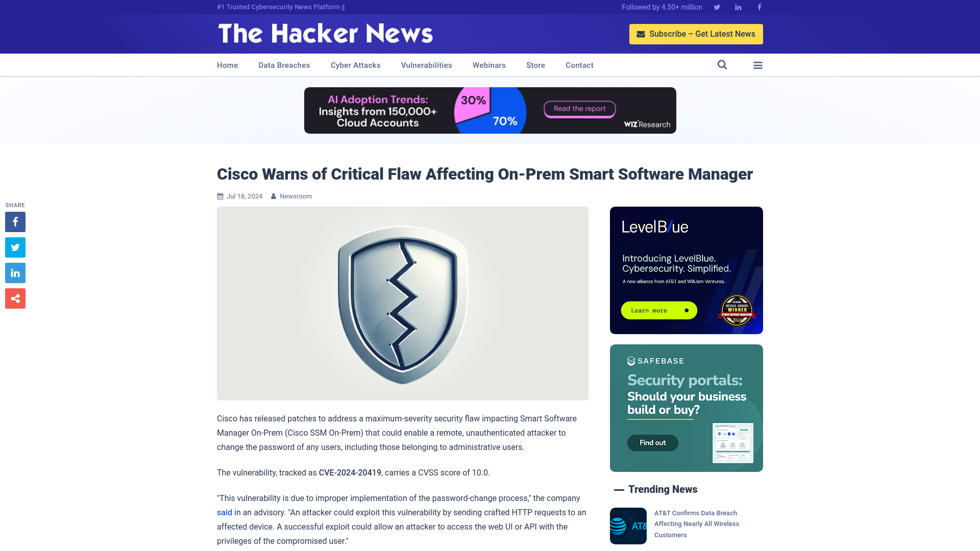The width and height of the screenshot is (980, 551).
Task: Open the hamburger menu
Action: tap(758, 65)
